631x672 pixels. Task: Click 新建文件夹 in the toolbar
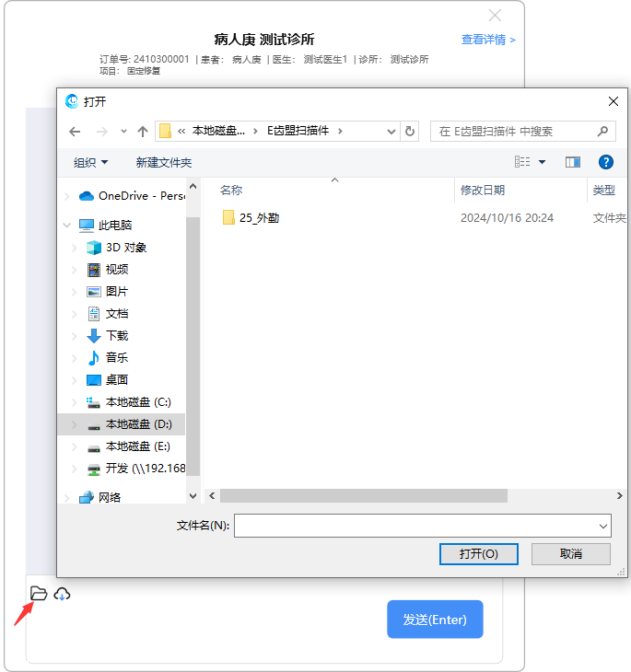pyautogui.click(x=164, y=162)
